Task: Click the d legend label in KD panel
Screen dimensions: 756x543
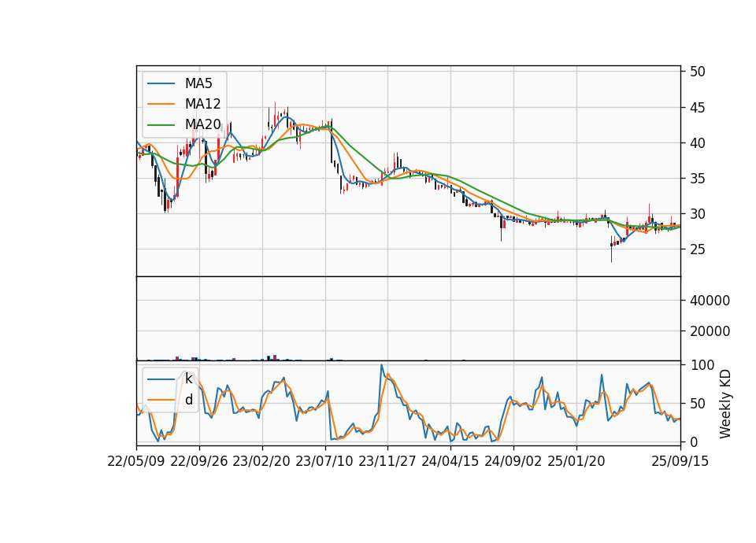Action: click(188, 400)
